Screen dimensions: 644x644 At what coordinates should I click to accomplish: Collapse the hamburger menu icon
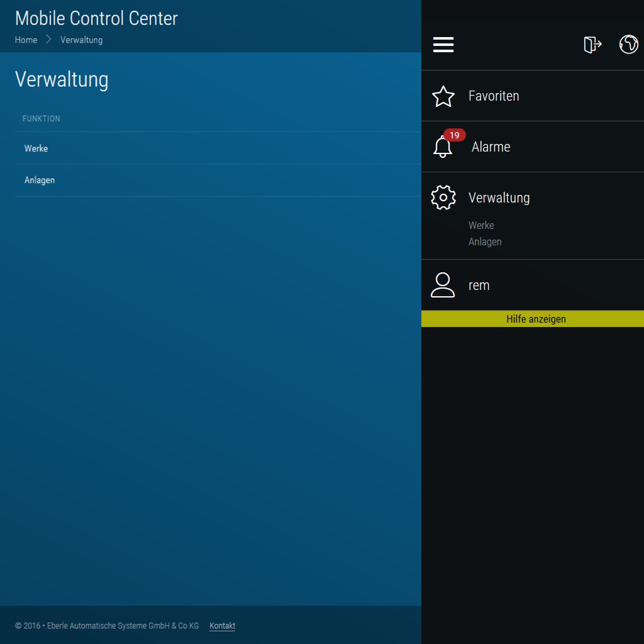click(443, 45)
